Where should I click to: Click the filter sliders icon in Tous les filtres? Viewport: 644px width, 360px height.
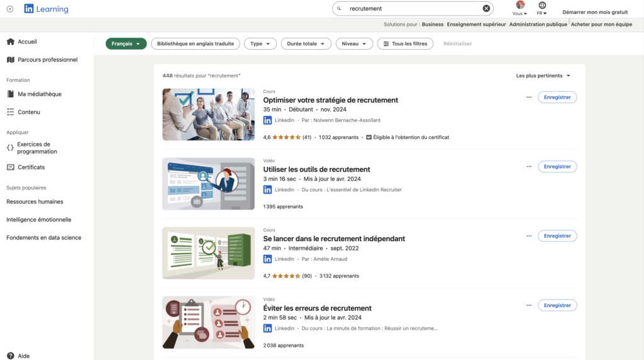click(386, 43)
